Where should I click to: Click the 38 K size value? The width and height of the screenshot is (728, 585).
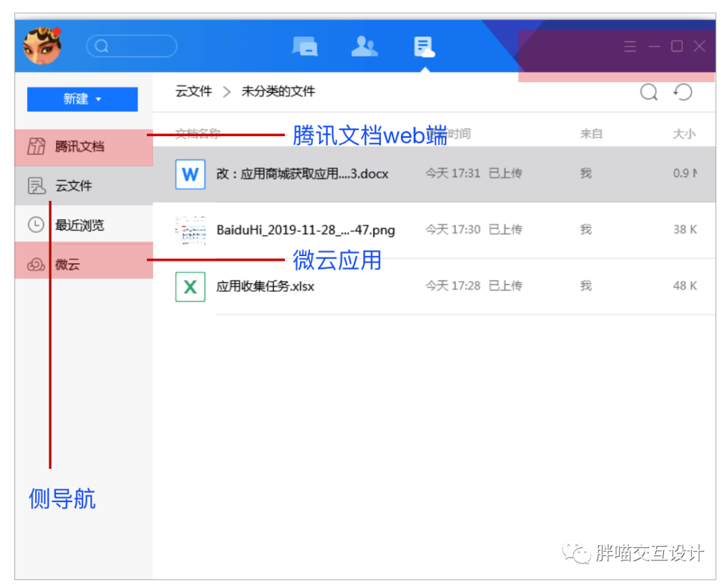click(x=685, y=230)
